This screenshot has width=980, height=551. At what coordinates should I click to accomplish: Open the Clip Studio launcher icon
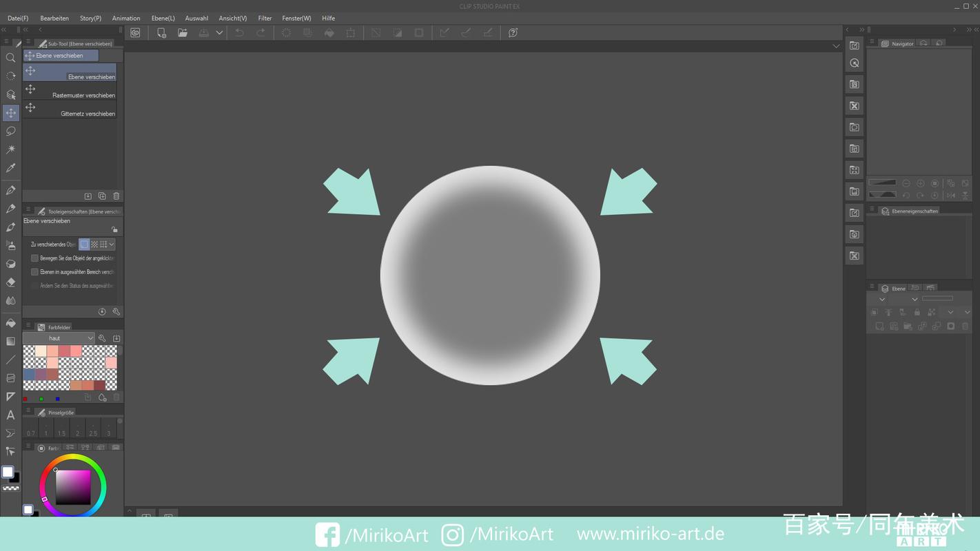(135, 32)
